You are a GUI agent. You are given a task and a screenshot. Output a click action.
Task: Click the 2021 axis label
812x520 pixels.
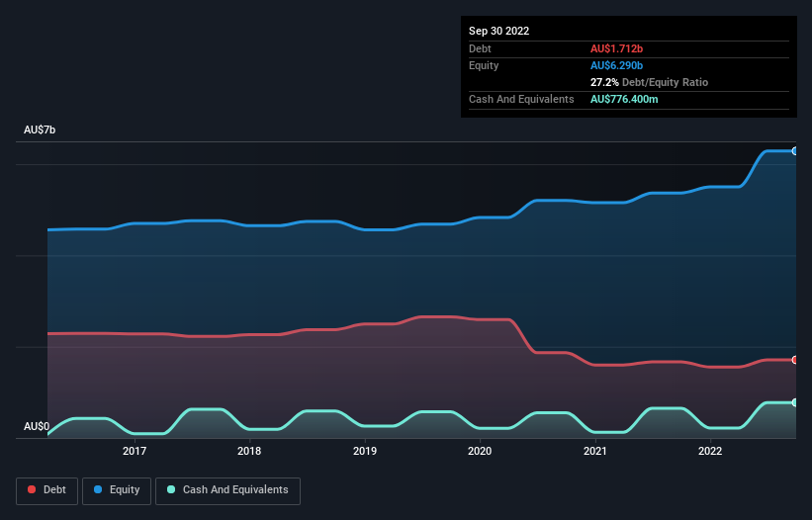click(x=595, y=451)
